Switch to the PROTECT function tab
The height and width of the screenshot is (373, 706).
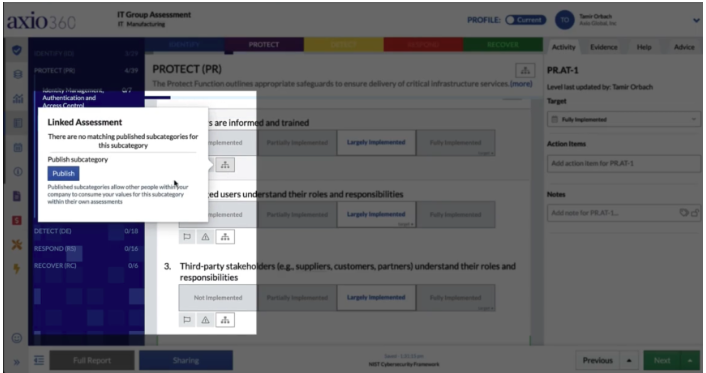click(x=264, y=45)
